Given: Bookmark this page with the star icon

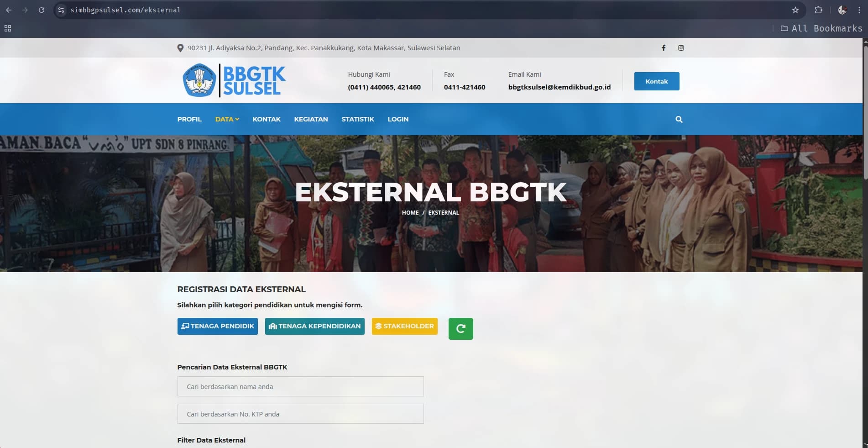Looking at the screenshot, I should click(795, 10).
